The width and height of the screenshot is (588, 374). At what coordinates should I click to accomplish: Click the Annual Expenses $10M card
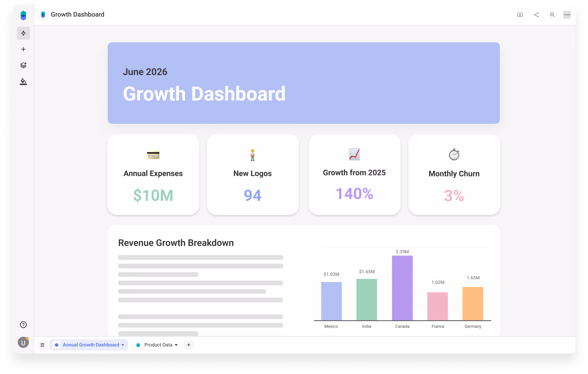pos(153,175)
